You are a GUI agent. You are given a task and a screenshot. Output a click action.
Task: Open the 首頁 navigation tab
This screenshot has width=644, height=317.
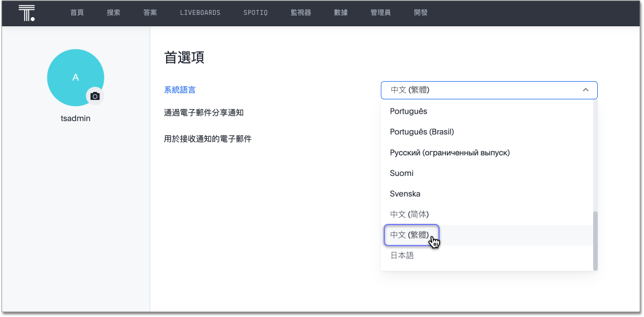pyautogui.click(x=77, y=13)
